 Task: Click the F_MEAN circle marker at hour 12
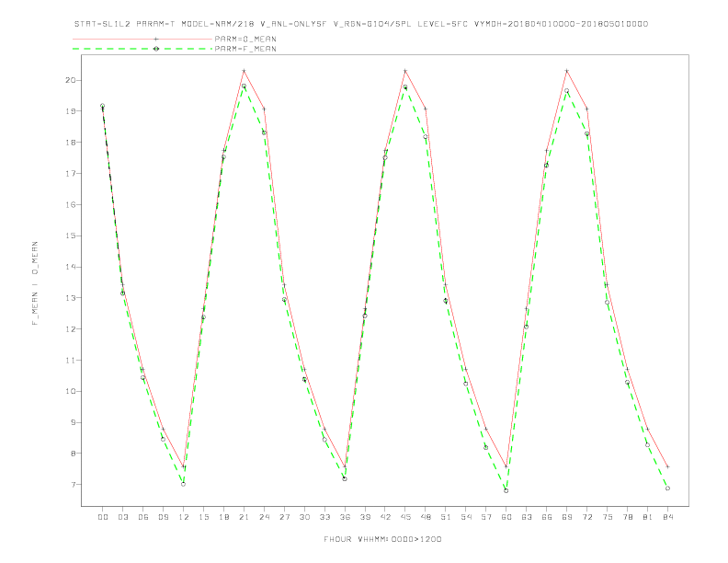click(184, 484)
